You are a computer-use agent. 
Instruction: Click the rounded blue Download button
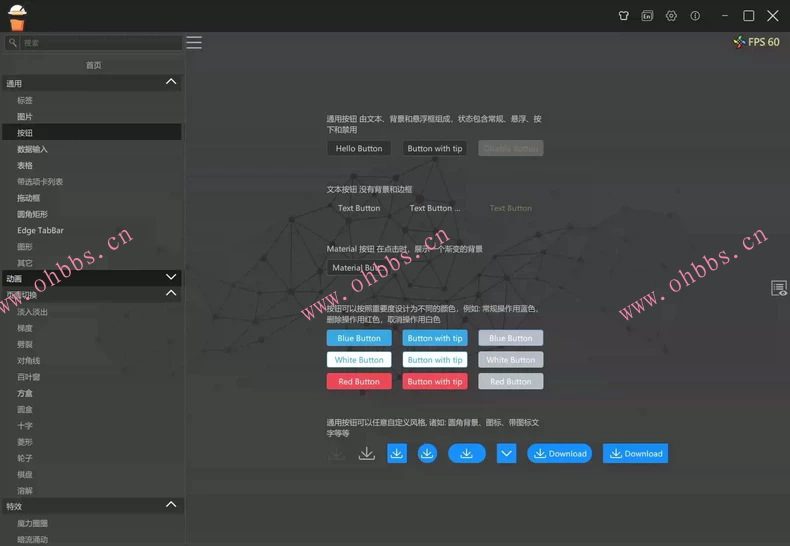click(559, 453)
